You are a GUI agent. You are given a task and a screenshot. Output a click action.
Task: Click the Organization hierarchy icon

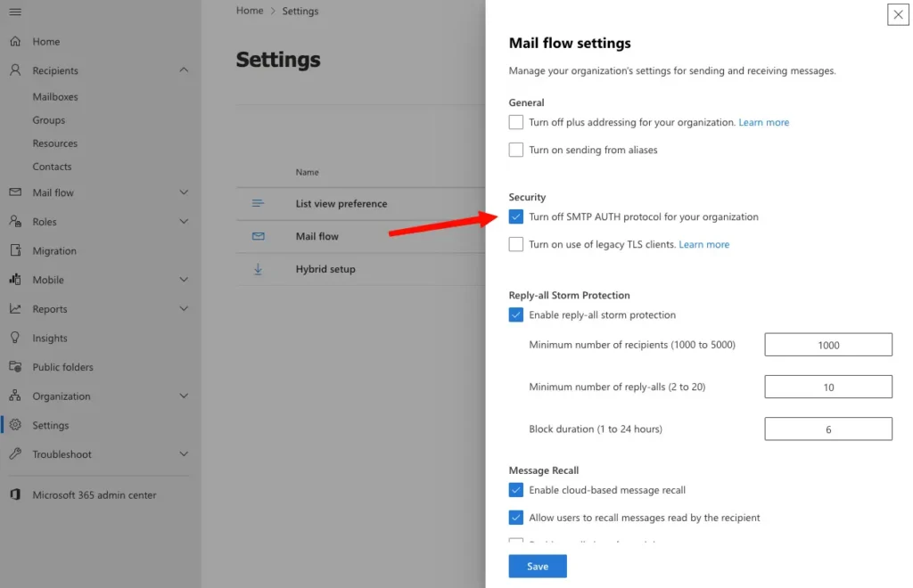(15, 396)
